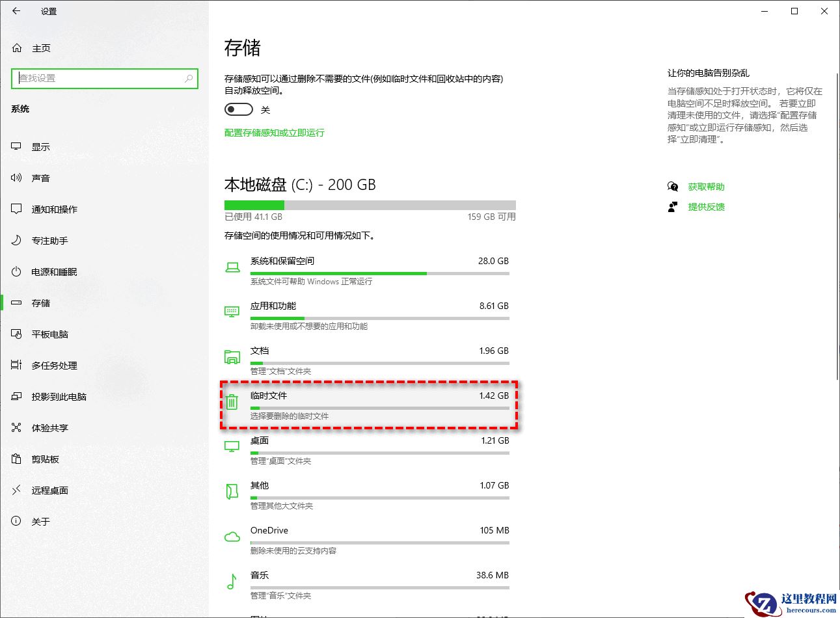Turn on the 存储感知 toggle switch
The height and width of the screenshot is (618, 840).
[238, 109]
